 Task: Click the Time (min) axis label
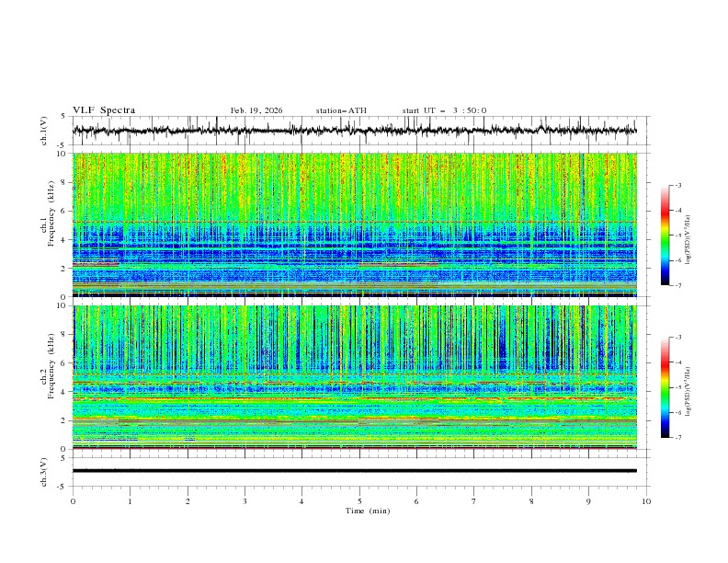369,511
